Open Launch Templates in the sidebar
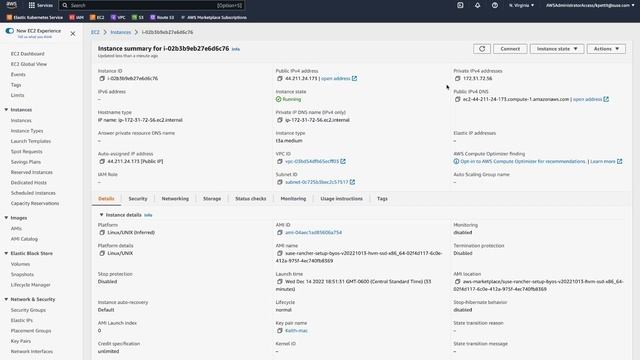The image size is (640, 360). pos(31,141)
